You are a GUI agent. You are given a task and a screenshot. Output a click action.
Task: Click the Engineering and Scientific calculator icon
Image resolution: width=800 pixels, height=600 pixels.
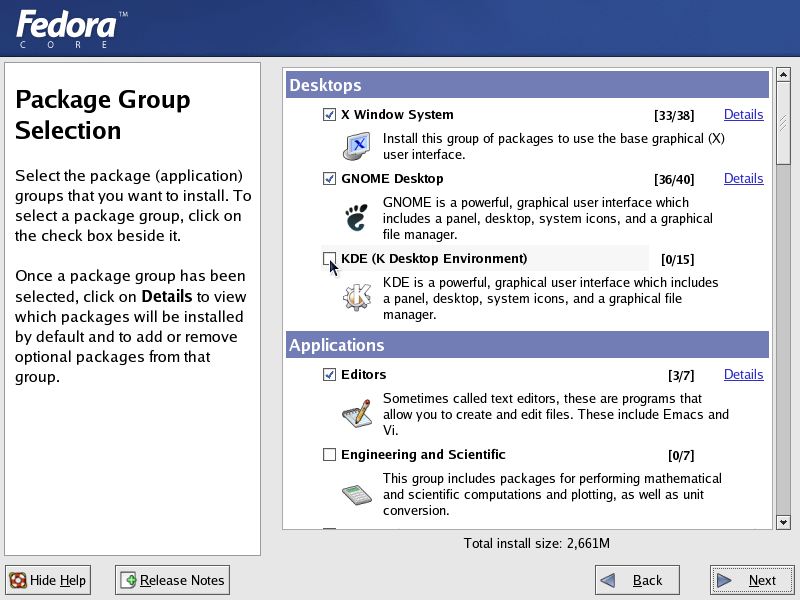tap(357, 494)
